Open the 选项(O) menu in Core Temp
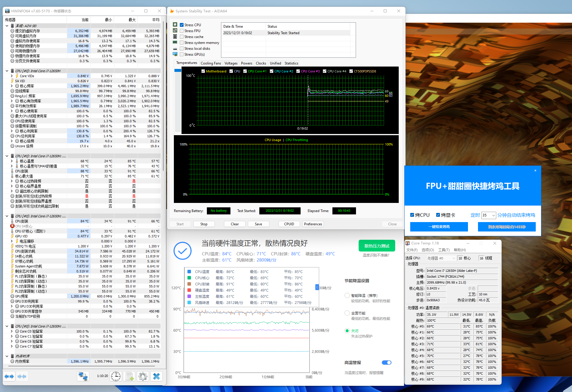This screenshot has height=392, width=572. tap(427, 250)
